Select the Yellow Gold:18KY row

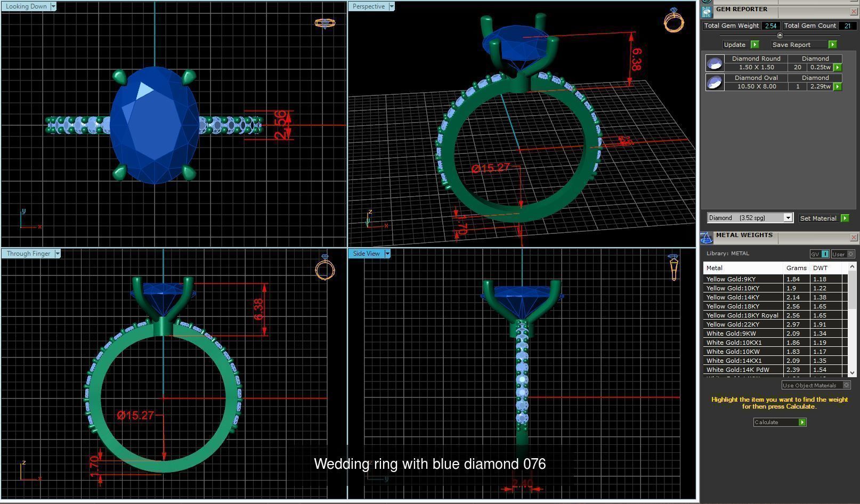(x=775, y=306)
